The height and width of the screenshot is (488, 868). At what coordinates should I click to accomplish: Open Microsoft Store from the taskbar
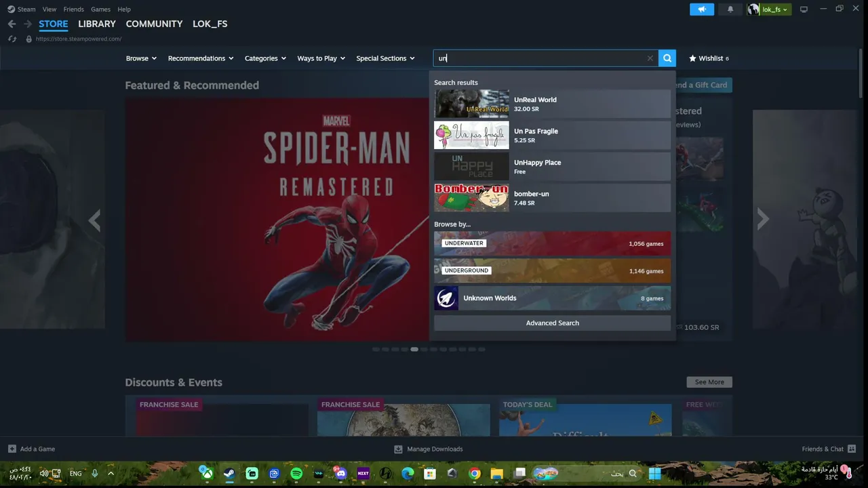[x=430, y=474]
